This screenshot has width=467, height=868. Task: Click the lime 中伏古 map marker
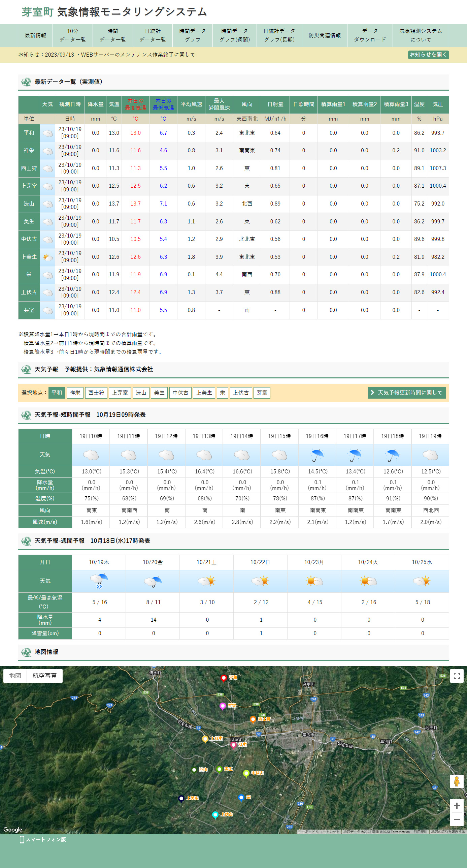[246, 773]
